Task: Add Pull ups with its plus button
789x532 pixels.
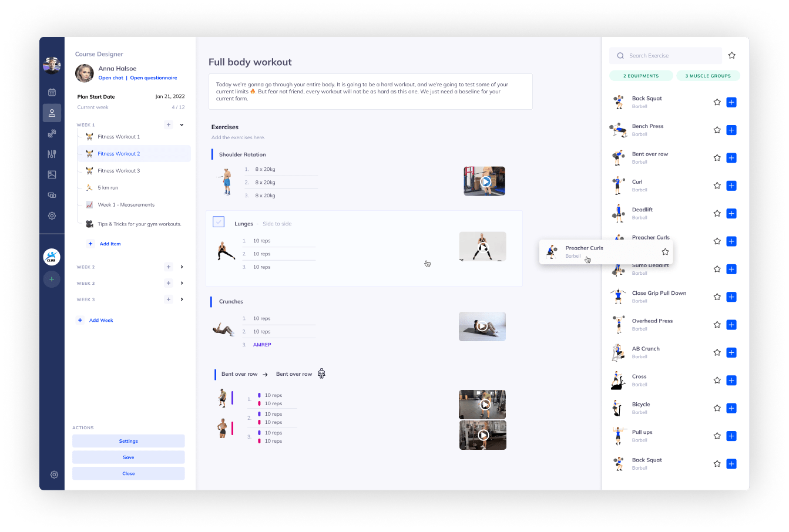Action: [x=731, y=436]
